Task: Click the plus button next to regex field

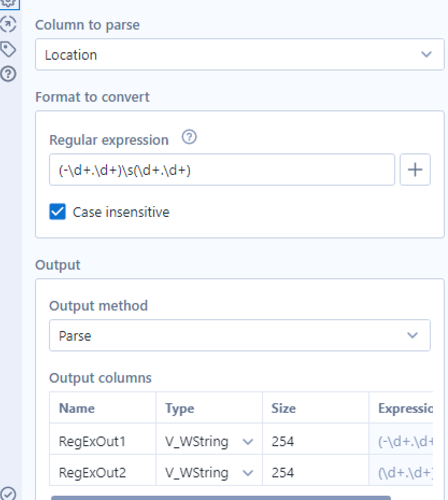Action: point(415,170)
